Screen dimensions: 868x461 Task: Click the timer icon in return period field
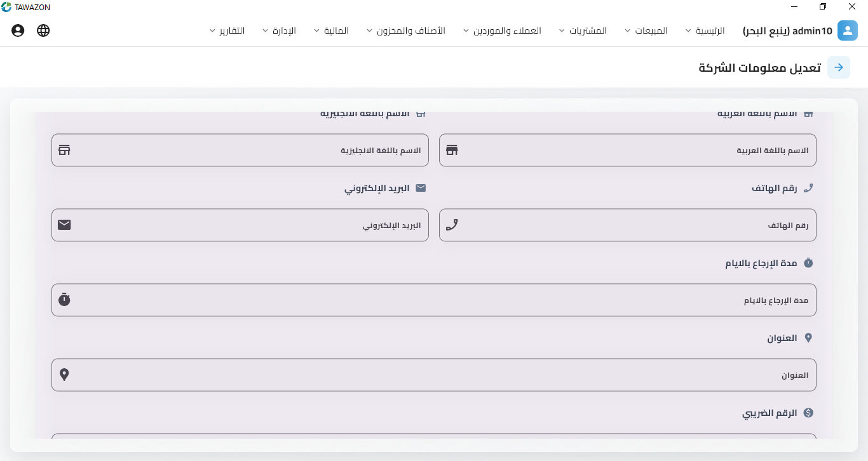tap(64, 300)
